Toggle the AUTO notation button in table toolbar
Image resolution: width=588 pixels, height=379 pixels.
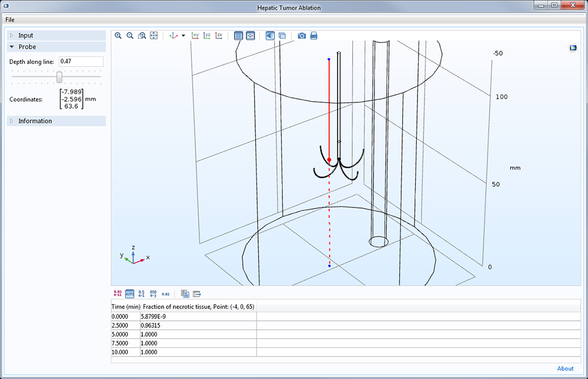129,294
